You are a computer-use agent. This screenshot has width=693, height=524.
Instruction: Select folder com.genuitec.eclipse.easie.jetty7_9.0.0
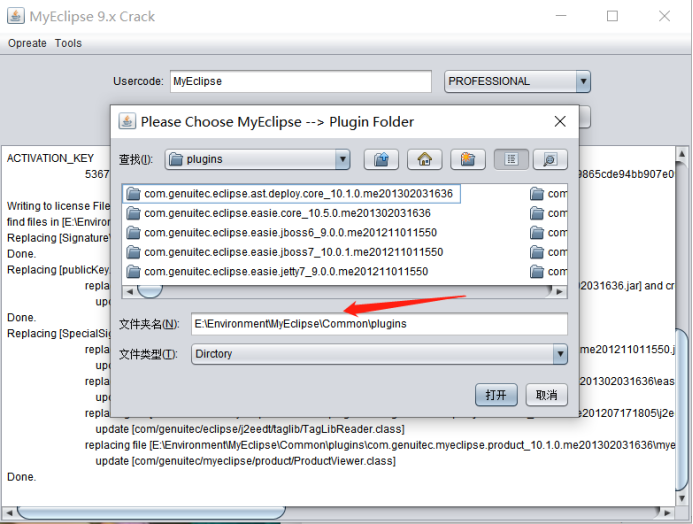tap(277, 271)
